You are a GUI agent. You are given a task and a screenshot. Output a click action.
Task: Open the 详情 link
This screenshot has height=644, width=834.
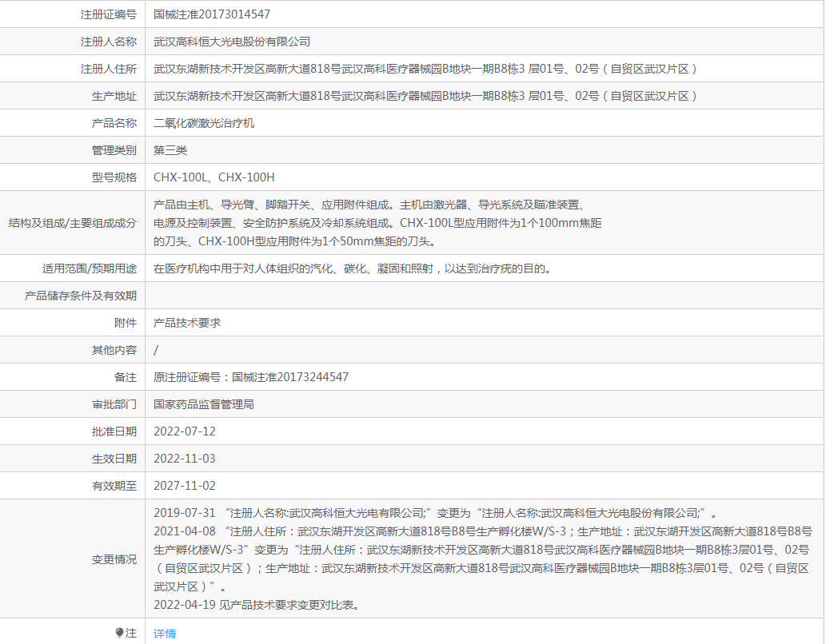pos(165,634)
